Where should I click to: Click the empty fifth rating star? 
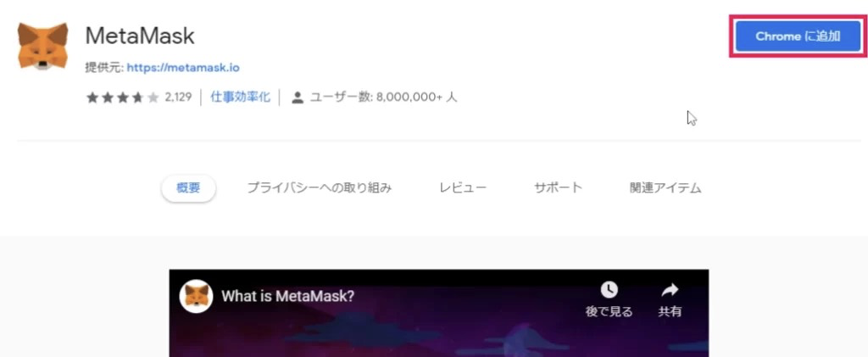[x=153, y=98]
